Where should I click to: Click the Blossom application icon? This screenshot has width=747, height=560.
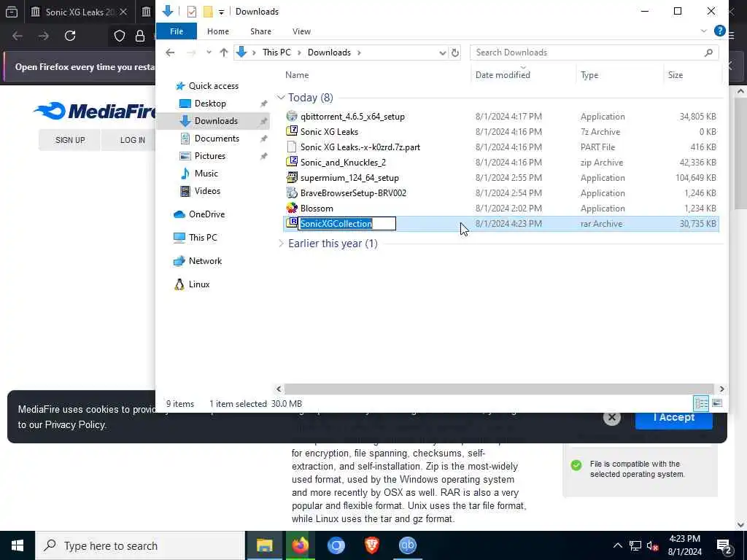point(292,208)
